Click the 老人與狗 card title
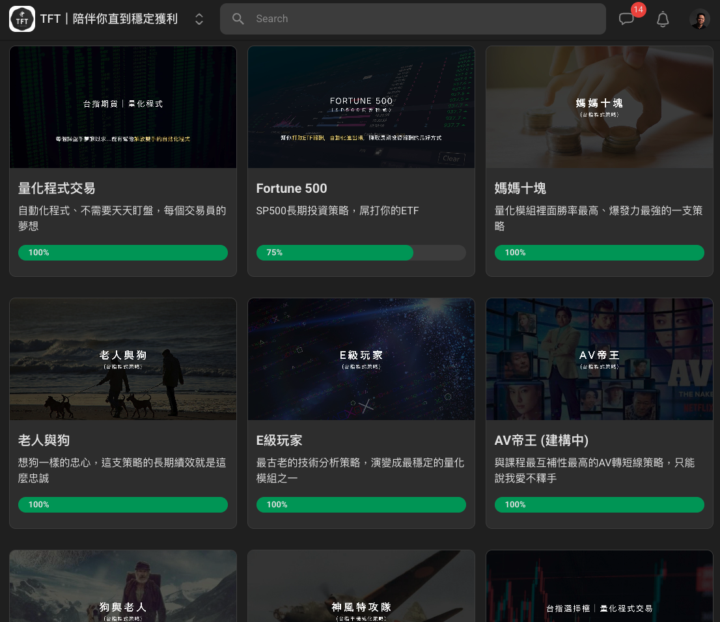Image resolution: width=720 pixels, height=622 pixels. coord(44,440)
